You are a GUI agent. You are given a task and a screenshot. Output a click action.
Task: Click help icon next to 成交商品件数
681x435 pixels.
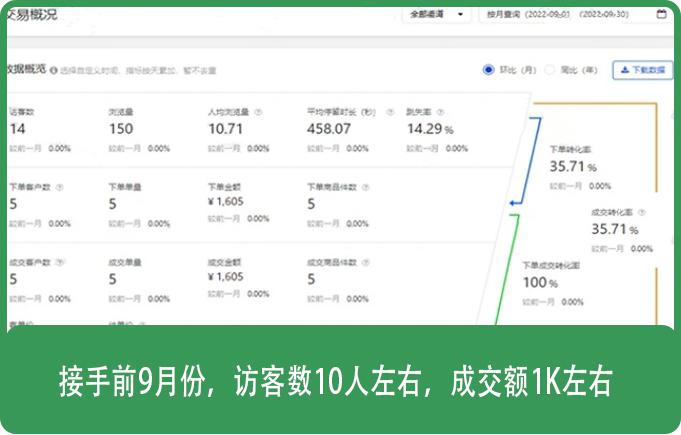(x=367, y=261)
